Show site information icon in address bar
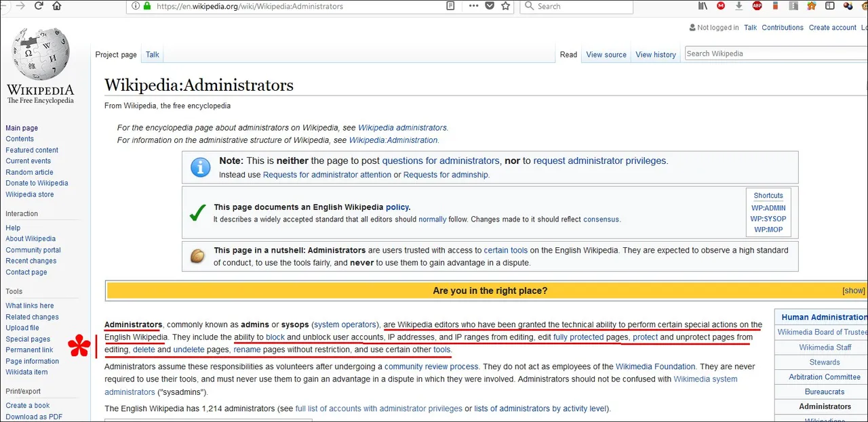 point(136,6)
